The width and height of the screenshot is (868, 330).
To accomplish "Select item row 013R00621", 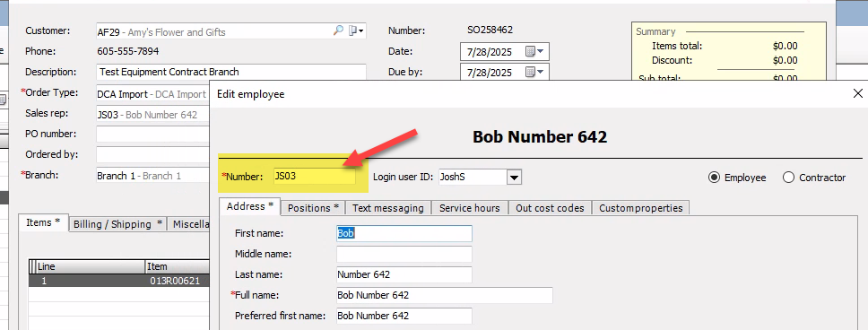I will 119,281.
